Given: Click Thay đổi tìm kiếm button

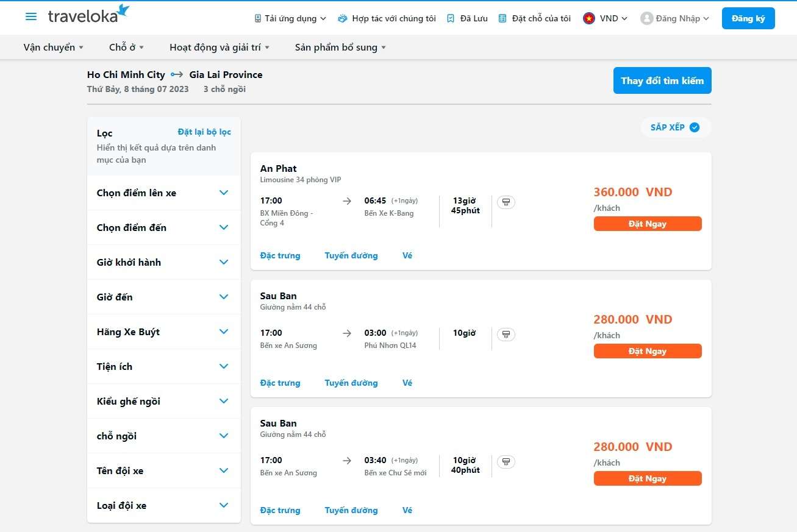Looking at the screenshot, I should tap(662, 80).
